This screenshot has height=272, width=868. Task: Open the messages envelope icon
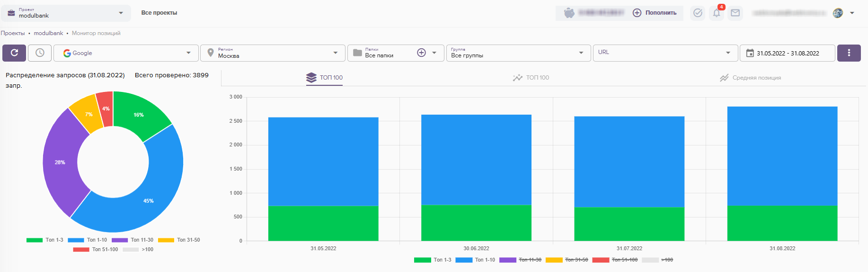click(x=735, y=13)
